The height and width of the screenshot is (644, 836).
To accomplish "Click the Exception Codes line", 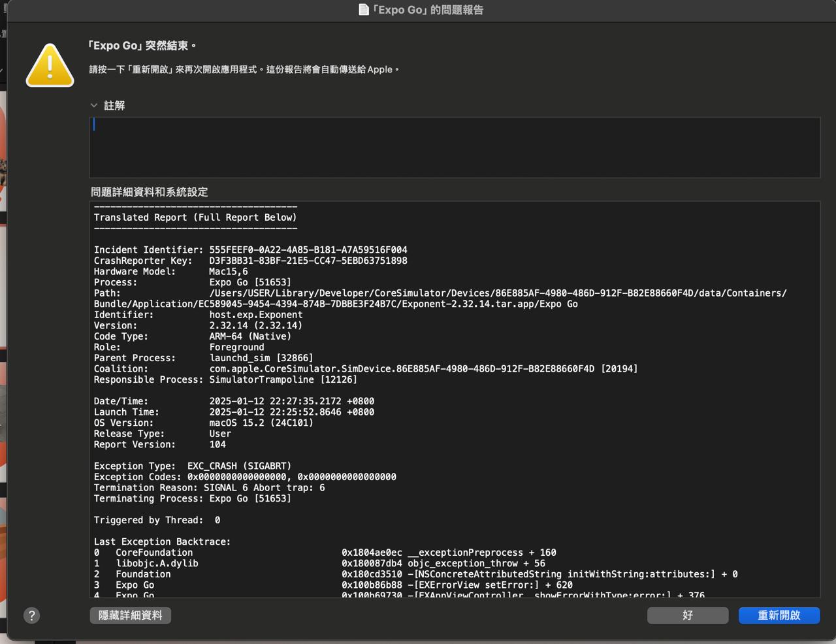I will (245, 477).
